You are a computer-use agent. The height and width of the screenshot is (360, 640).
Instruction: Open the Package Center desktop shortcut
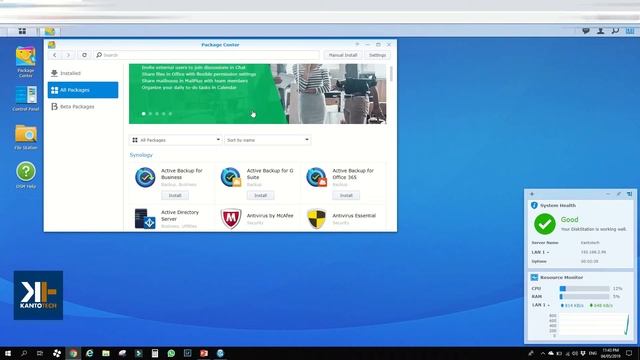26,62
